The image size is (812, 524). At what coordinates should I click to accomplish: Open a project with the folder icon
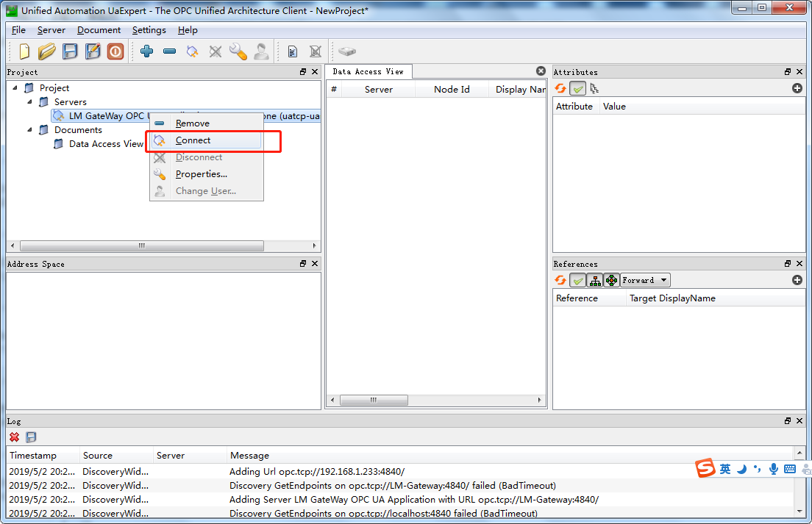pos(46,51)
